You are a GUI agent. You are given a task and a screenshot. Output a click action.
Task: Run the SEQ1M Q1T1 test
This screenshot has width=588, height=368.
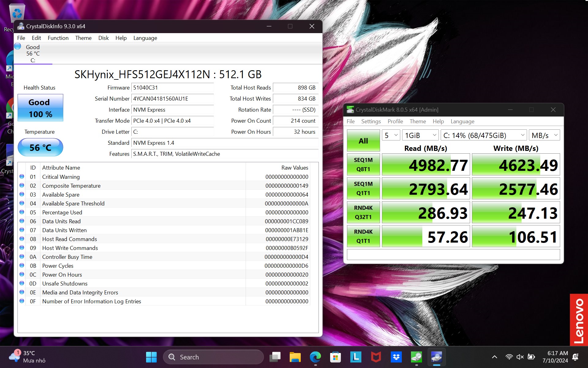[363, 188]
